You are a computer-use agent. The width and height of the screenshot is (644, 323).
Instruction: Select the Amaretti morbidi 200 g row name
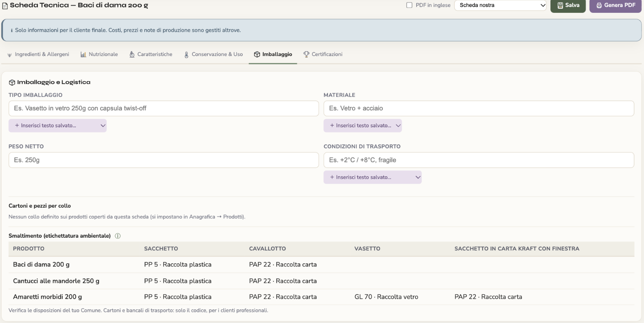click(x=47, y=297)
